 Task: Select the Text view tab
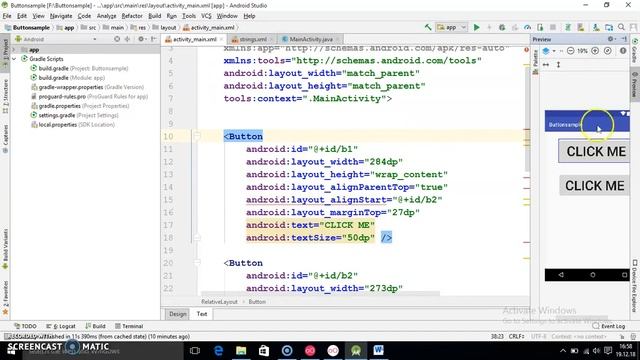tap(202, 314)
